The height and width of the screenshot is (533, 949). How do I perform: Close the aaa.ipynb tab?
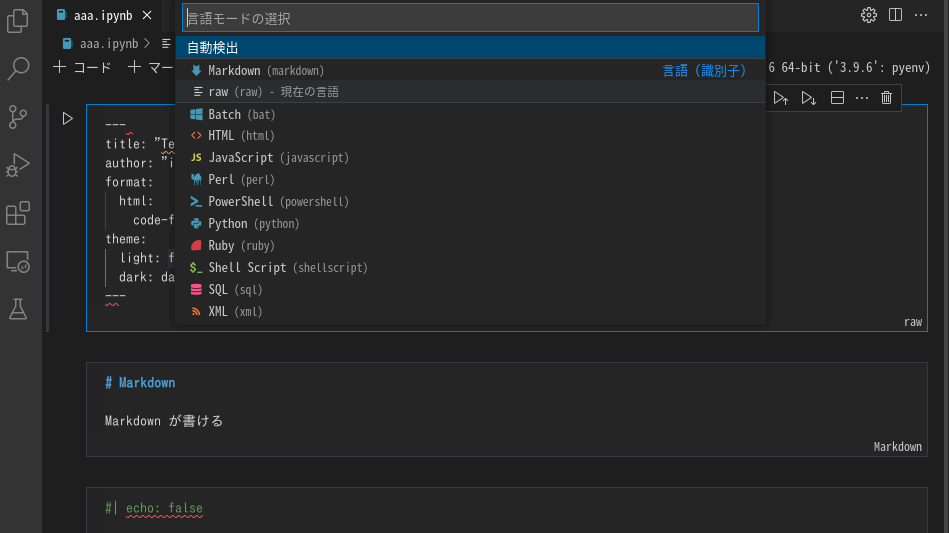[147, 15]
